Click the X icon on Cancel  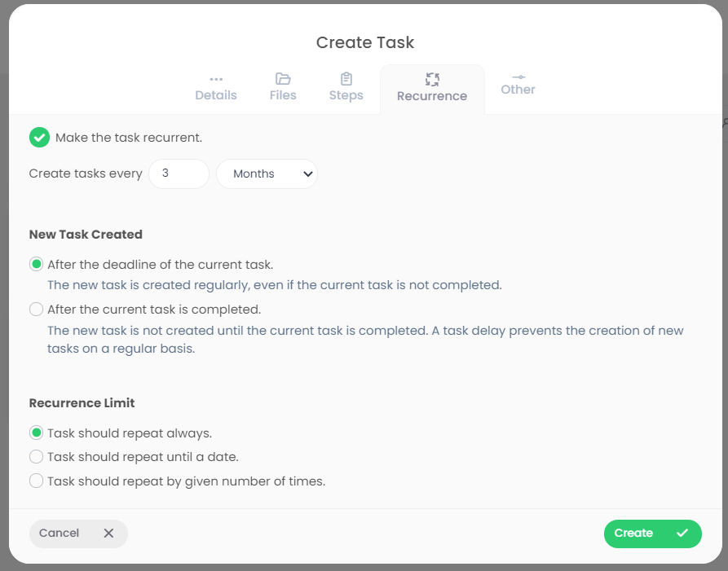point(108,534)
